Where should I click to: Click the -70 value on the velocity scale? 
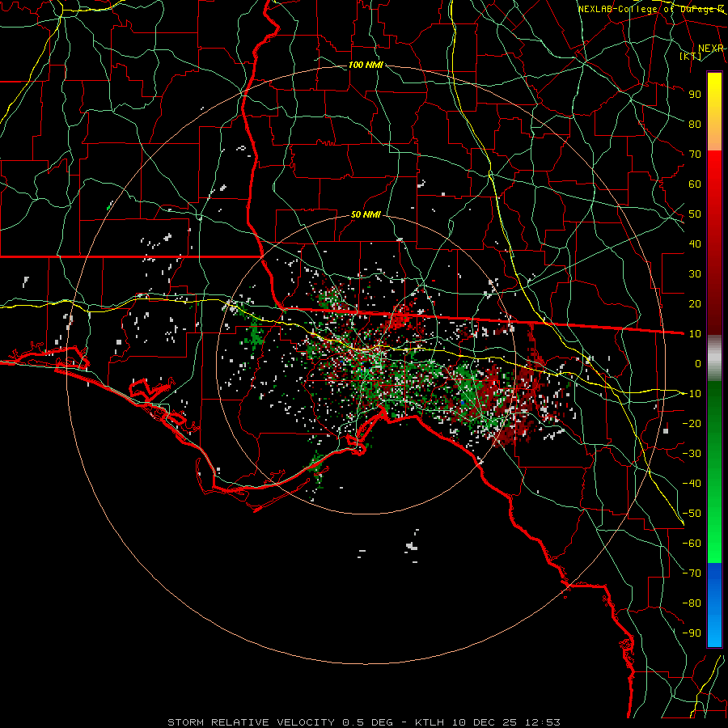tap(692, 574)
